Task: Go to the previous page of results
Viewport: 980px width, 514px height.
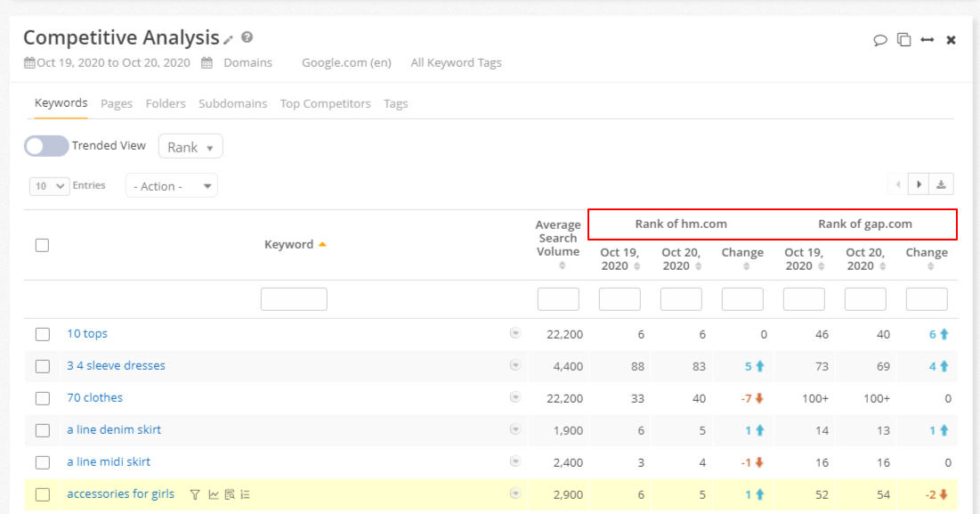Action: click(x=898, y=184)
